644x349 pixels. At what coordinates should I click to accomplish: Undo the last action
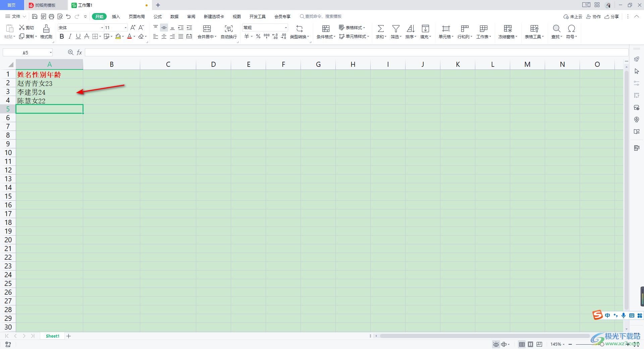(x=68, y=16)
